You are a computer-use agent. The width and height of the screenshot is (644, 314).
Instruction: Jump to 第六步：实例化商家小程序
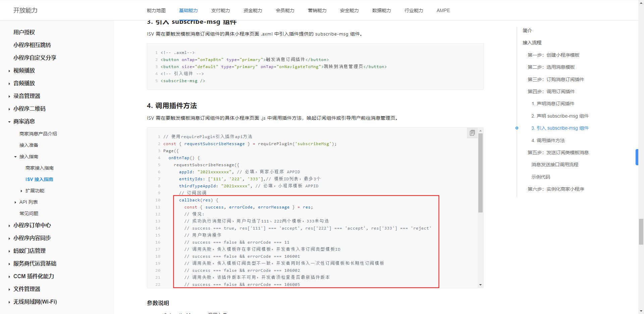(556, 189)
